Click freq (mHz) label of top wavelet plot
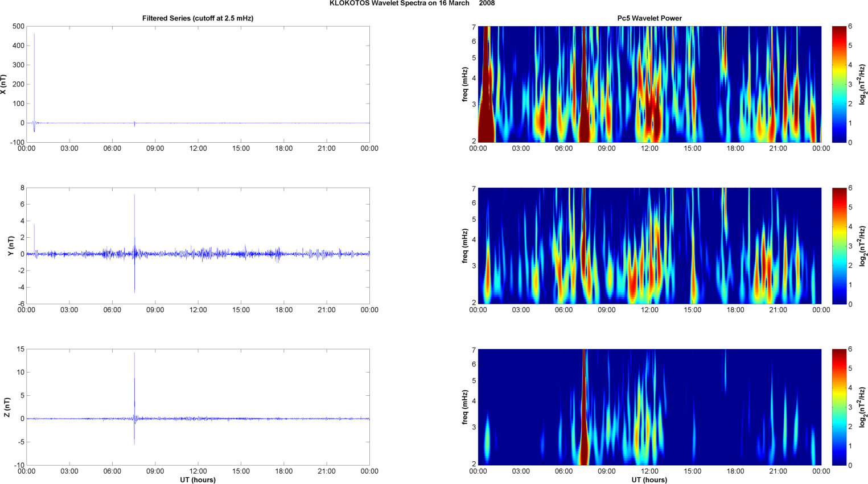The image size is (868, 484). (465, 84)
